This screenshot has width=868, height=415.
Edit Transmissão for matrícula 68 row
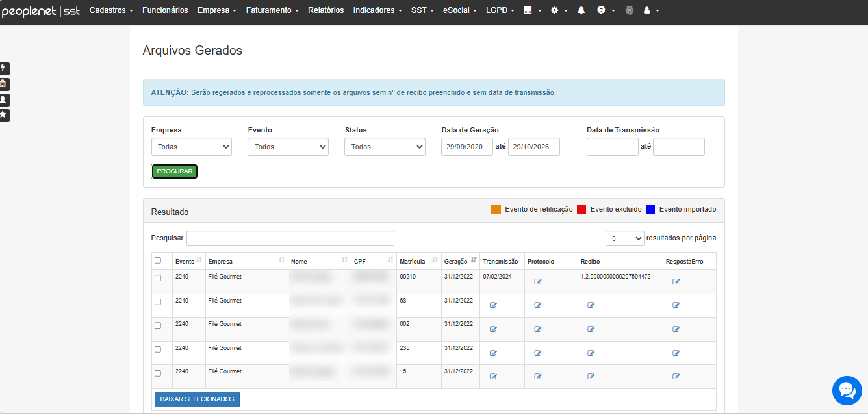[492, 305]
